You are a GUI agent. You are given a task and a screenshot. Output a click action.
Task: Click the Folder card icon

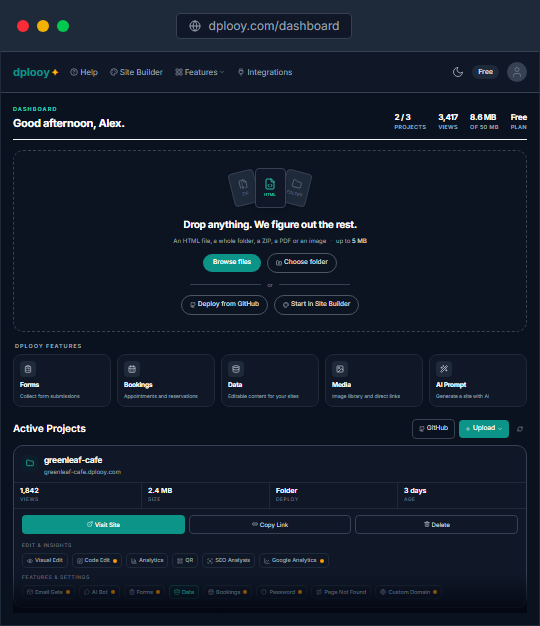297,188
